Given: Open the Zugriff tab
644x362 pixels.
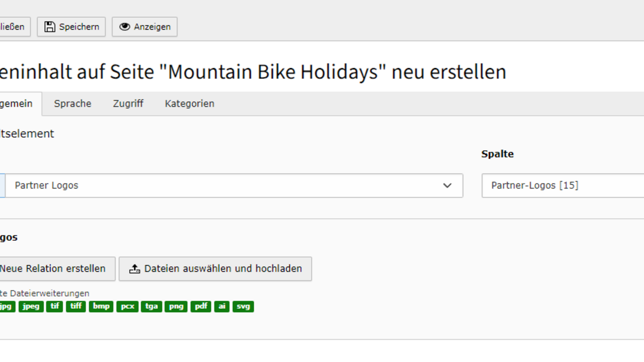Looking at the screenshot, I should [128, 104].
